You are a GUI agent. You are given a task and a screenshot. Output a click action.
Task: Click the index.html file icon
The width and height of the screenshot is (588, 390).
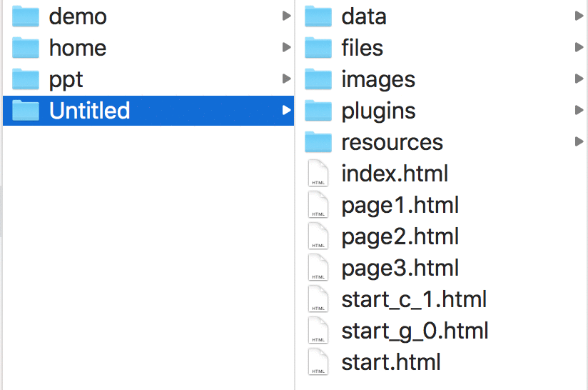(318, 173)
